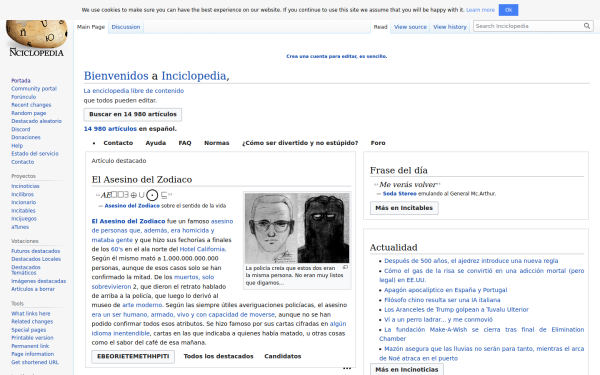Click the 'Más en Incinoticias' button

pos(407,369)
